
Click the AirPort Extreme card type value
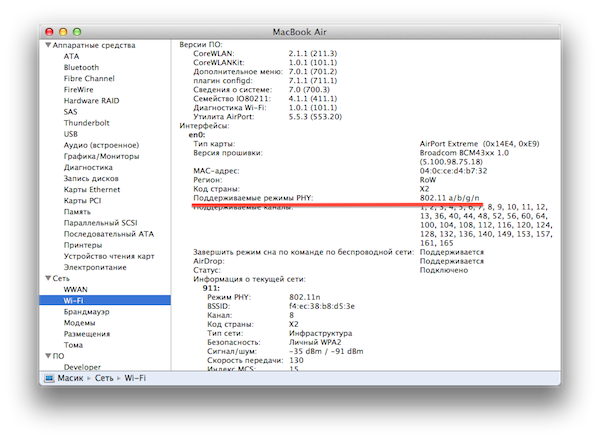tap(479, 144)
